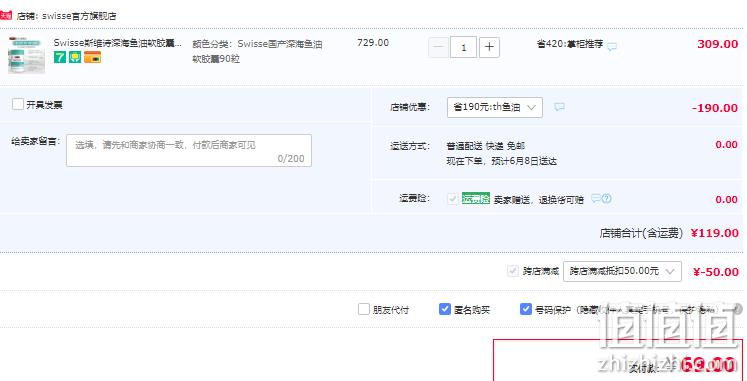Click the item subtotal 309.00
Screen dimensions: 747x381
pos(717,44)
